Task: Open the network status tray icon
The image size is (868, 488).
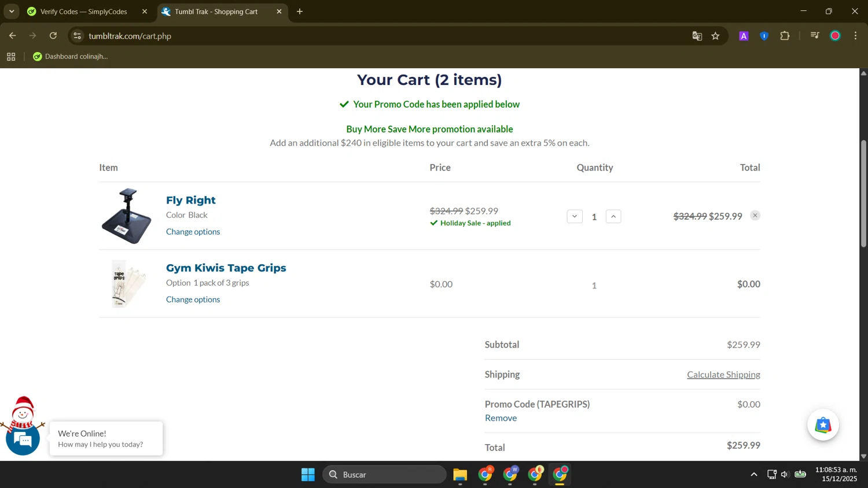Action: 771,475
